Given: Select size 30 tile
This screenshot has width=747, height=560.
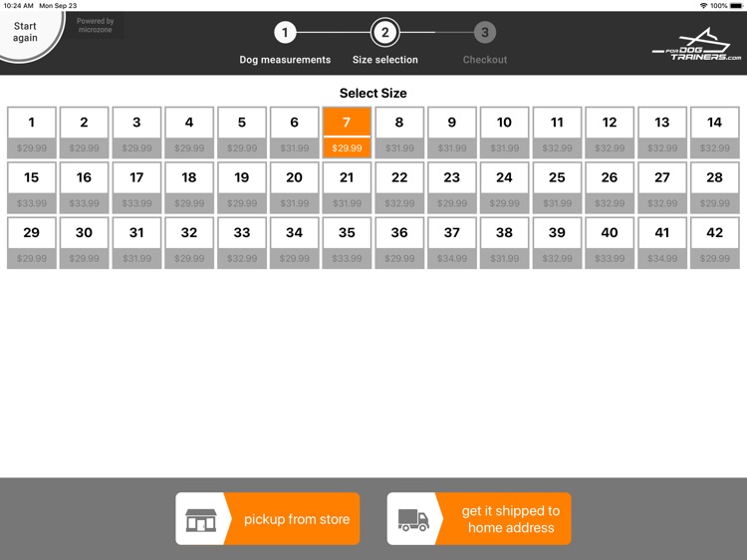Looking at the screenshot, I should tap(85, 243).
